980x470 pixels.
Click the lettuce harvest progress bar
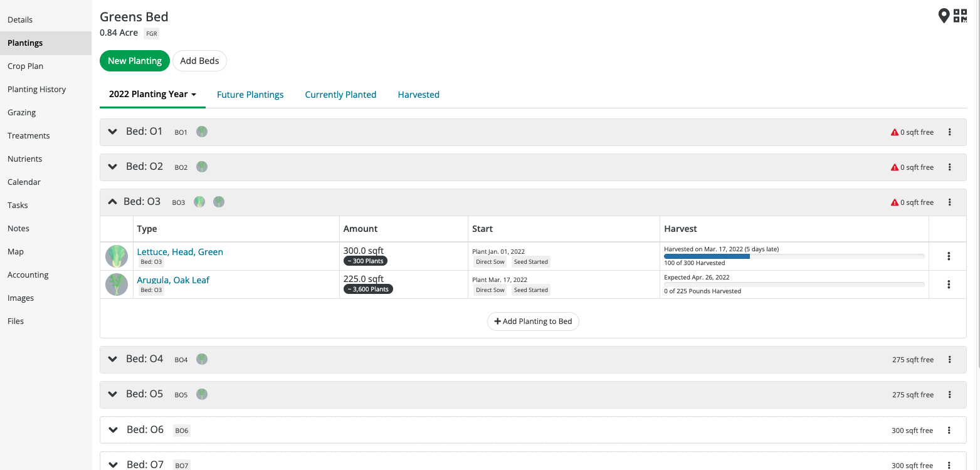pyautogui.click(x=794, y=256)
